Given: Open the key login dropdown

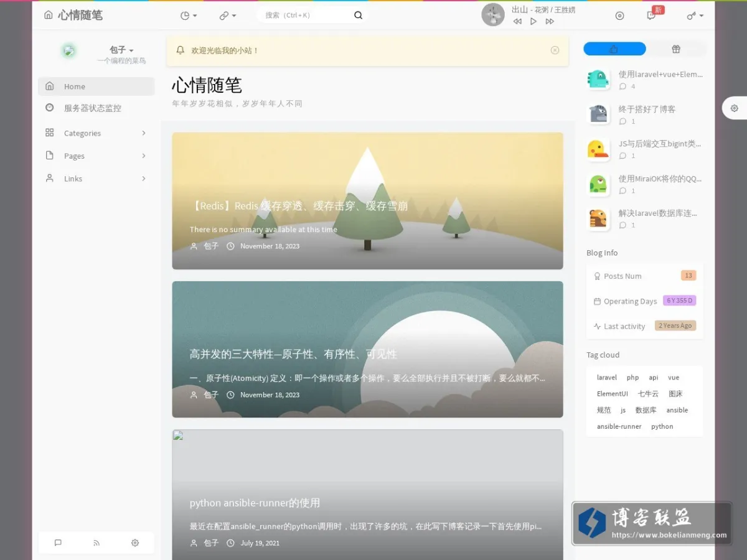Looking at the screenshot, I should coord(695,16).
